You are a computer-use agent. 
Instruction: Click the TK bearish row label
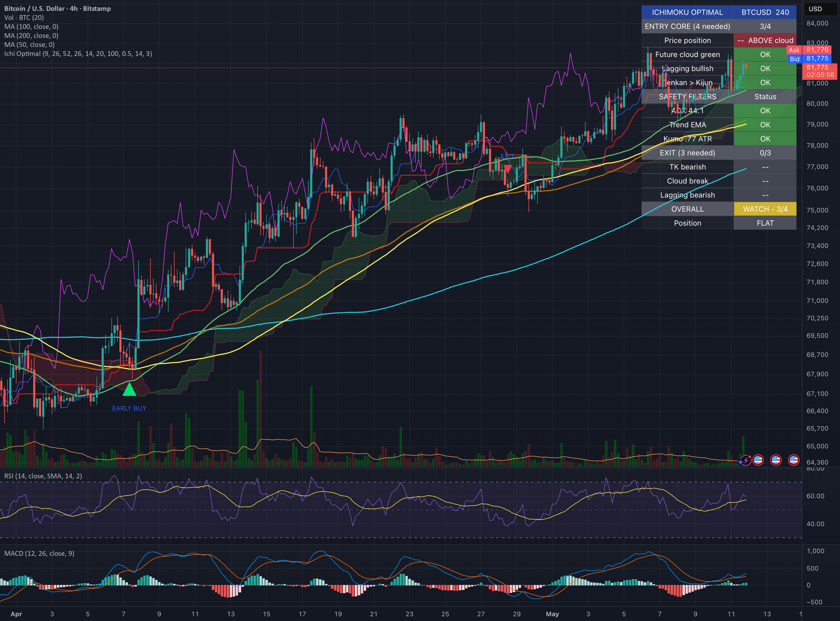pyautogui.click(x=687, y=167)
